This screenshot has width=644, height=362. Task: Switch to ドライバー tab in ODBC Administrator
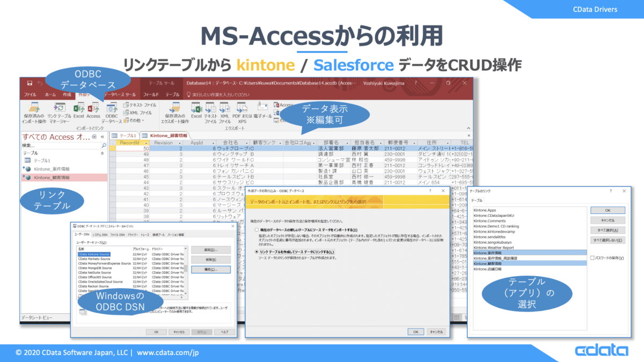pos(132,235)
